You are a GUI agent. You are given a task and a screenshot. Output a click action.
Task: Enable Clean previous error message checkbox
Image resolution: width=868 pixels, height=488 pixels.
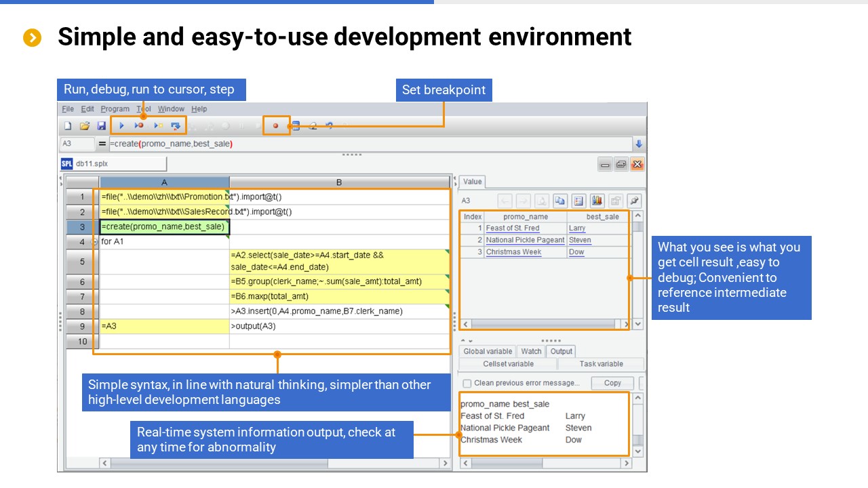[467, 383]
